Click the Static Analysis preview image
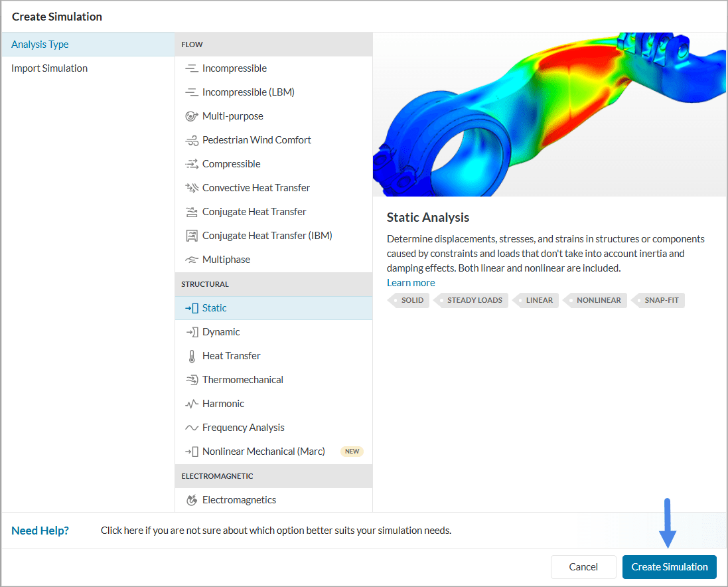Image resolution: width=728 pixels, height=587 pixels. click(549, 116)
